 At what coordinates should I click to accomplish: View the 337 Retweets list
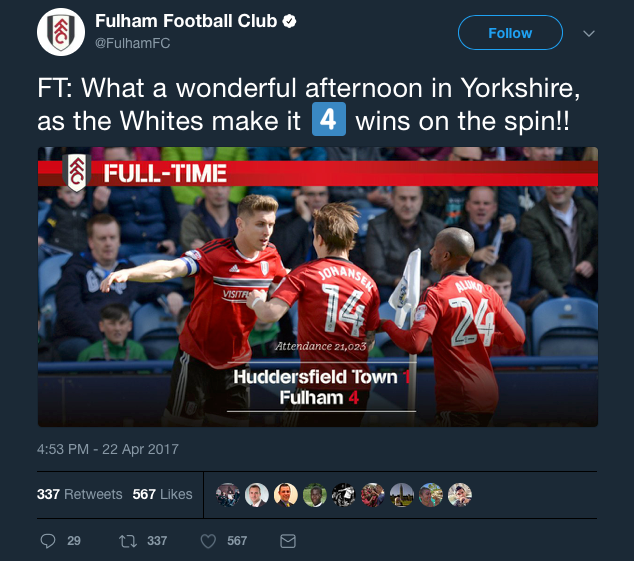[80, 494]
